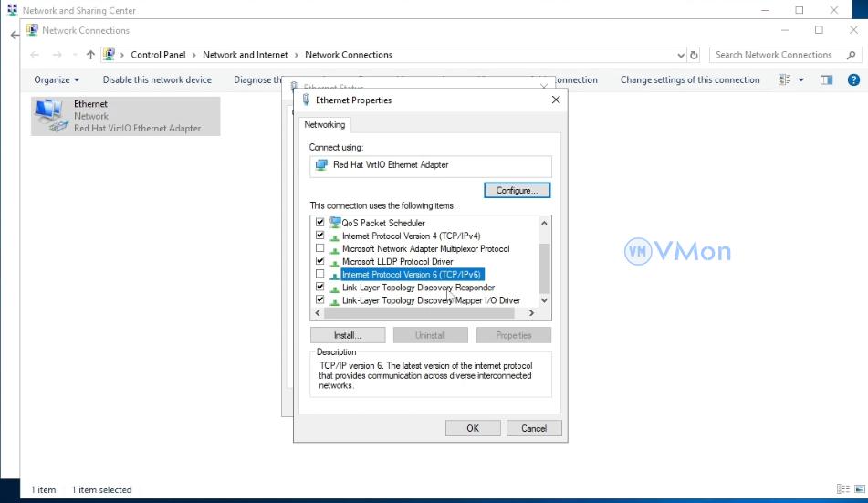The width and height of the screenshot is (868, 503).
Task: Go up one level with Up arrow
Action: point(90,55)
